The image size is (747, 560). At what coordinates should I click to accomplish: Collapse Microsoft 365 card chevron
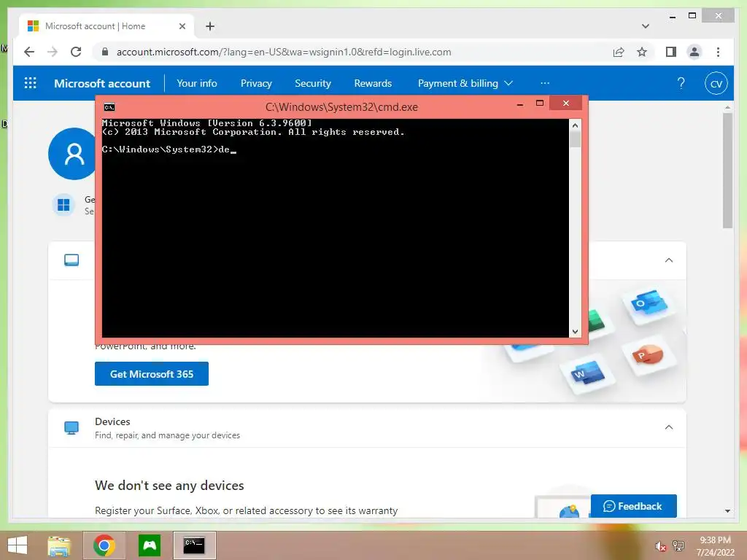(669, 260)
